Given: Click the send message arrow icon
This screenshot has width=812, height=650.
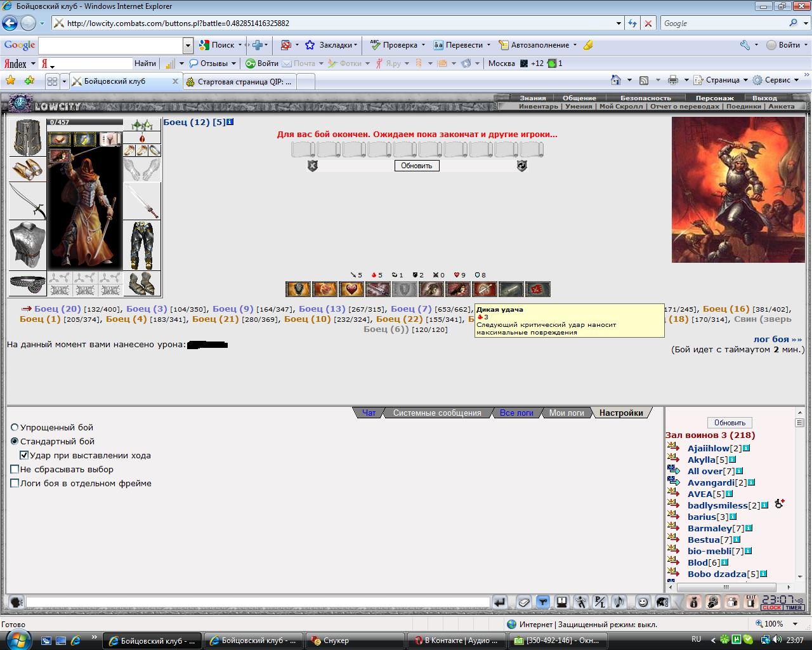Looking at the screenshot, I should (500, 602).
